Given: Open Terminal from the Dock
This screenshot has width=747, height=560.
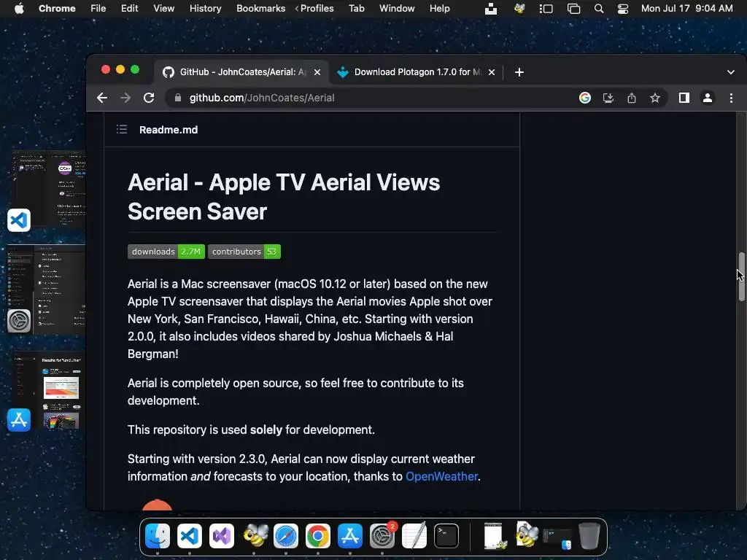Looking at the screenshot, I should click(x=446, y=536).
